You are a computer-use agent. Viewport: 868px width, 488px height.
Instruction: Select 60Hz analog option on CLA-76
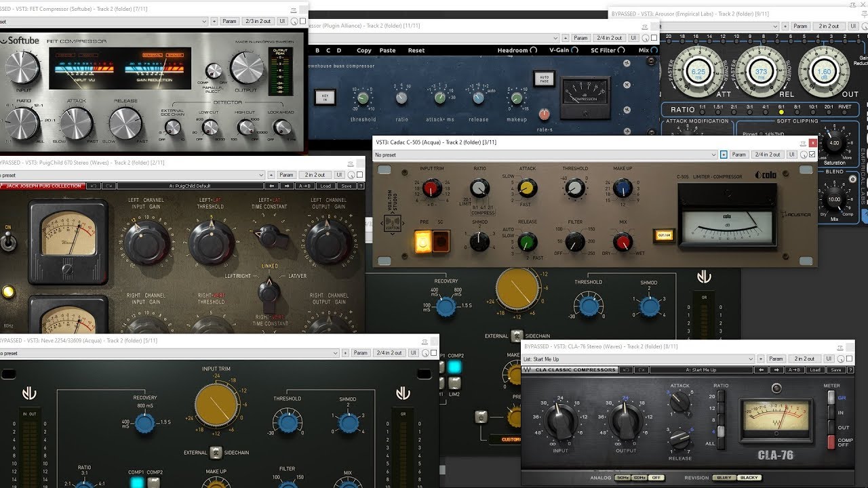[x=639, y=478]
